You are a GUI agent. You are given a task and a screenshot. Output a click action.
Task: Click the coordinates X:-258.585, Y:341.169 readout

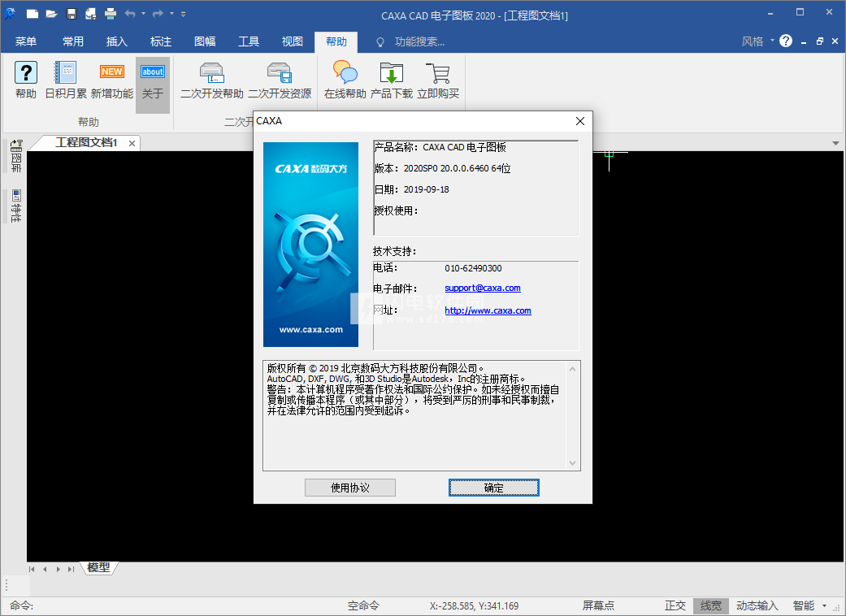[474, 605]
